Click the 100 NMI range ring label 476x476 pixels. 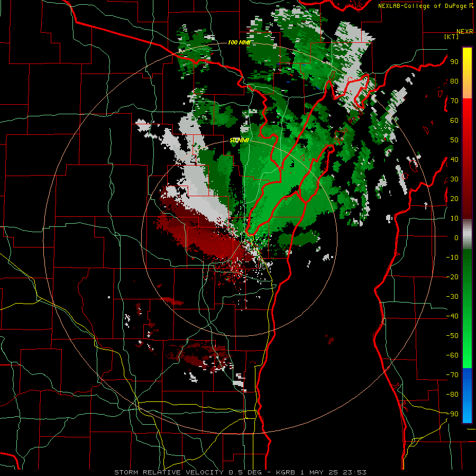click(239, 42)
